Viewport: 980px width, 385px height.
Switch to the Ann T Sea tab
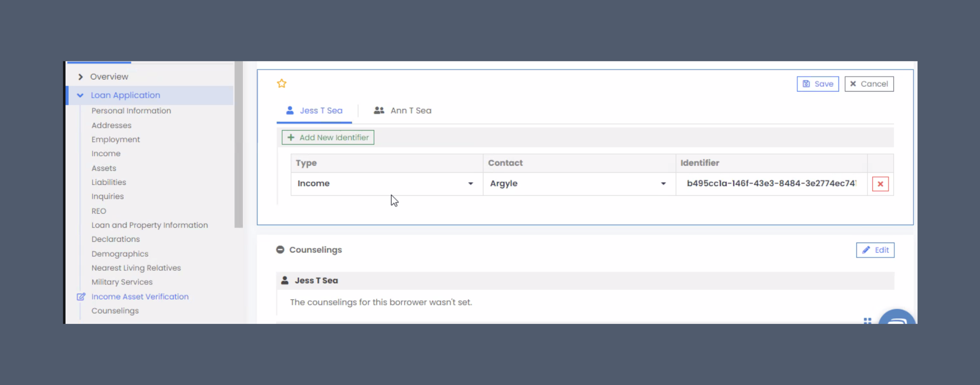(x=410, y=111)
